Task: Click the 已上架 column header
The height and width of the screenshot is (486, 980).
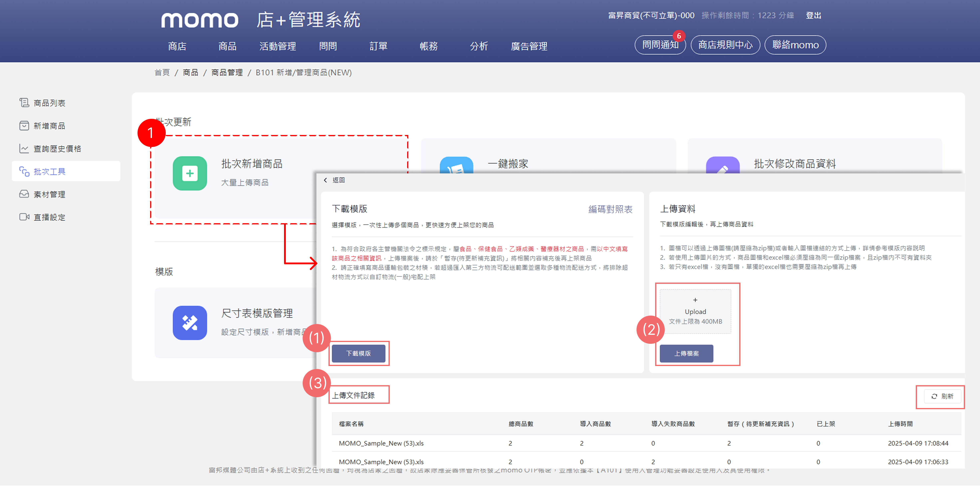Action: pyautogui.click(x=826, y=424)
